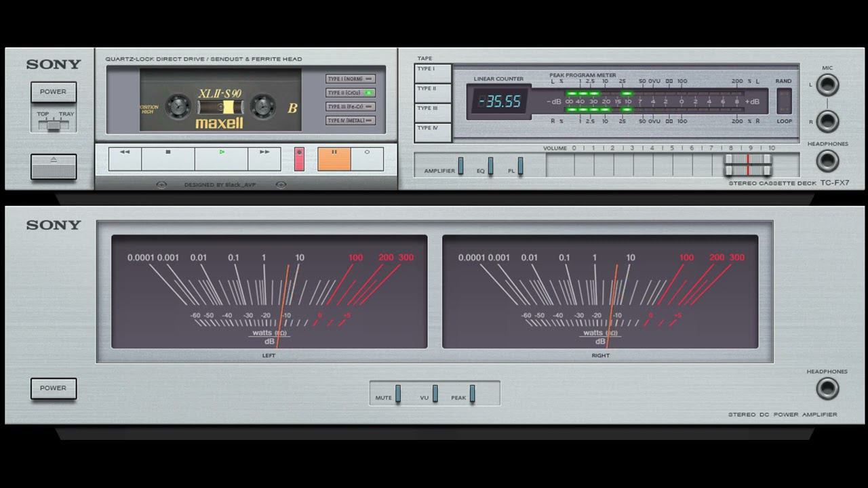
Task: Select the TYPE I (NORM) indicator
Action: (x=351, y=79)
